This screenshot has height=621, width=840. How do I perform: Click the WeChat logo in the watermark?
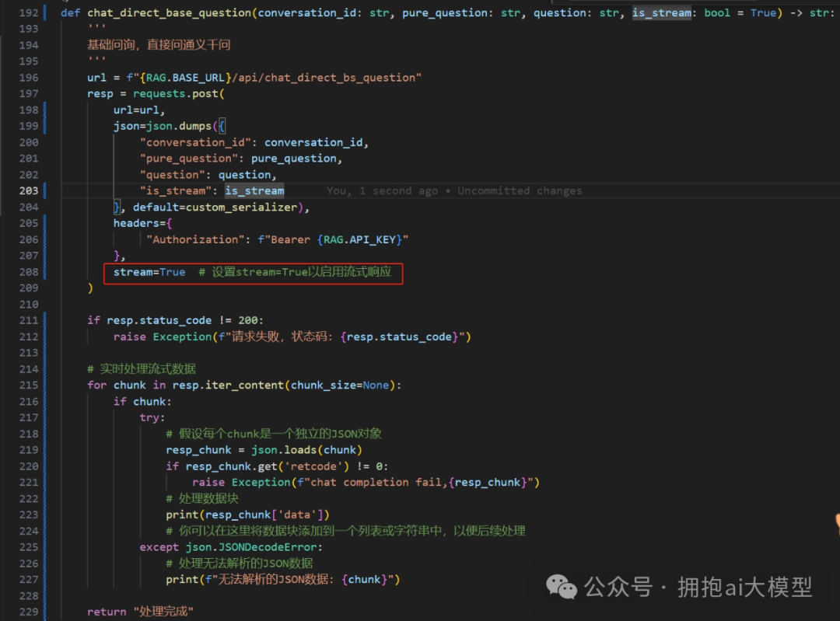tap(562, 586)
